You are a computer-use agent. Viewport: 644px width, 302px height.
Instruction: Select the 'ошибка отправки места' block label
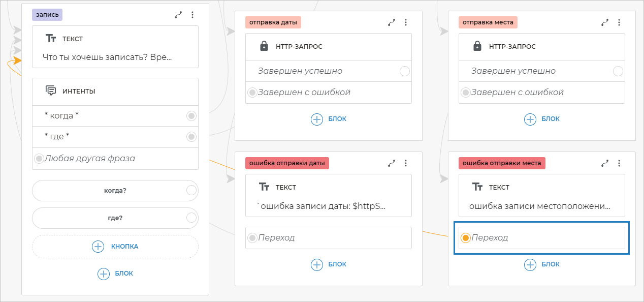pyautogui.click(x=501, y=163)
